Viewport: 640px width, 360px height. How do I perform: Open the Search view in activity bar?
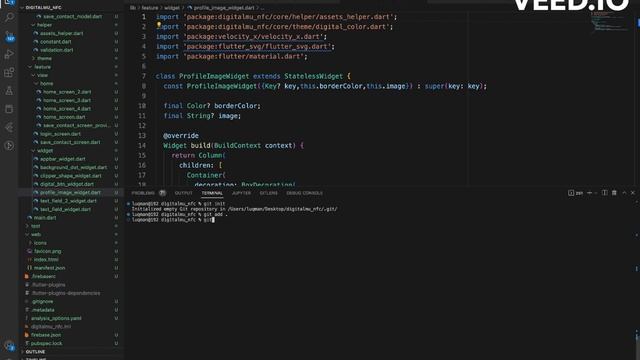[9, 17]
